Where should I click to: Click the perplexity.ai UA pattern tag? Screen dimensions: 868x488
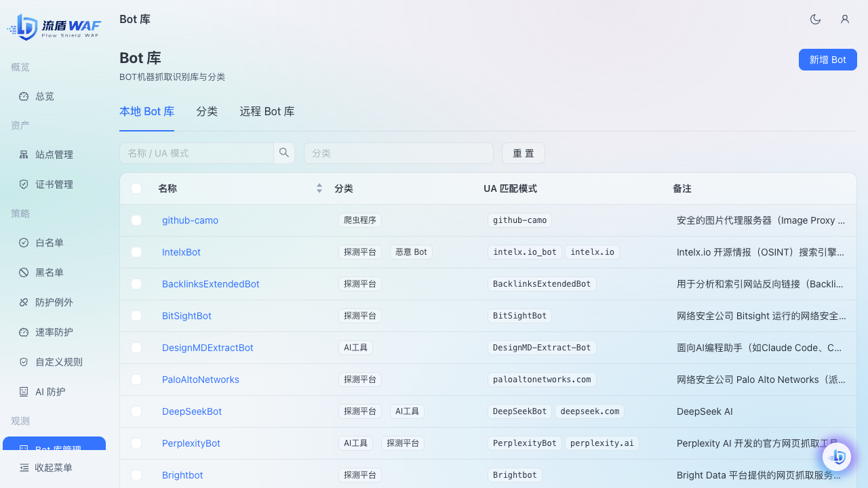point(602,443)
